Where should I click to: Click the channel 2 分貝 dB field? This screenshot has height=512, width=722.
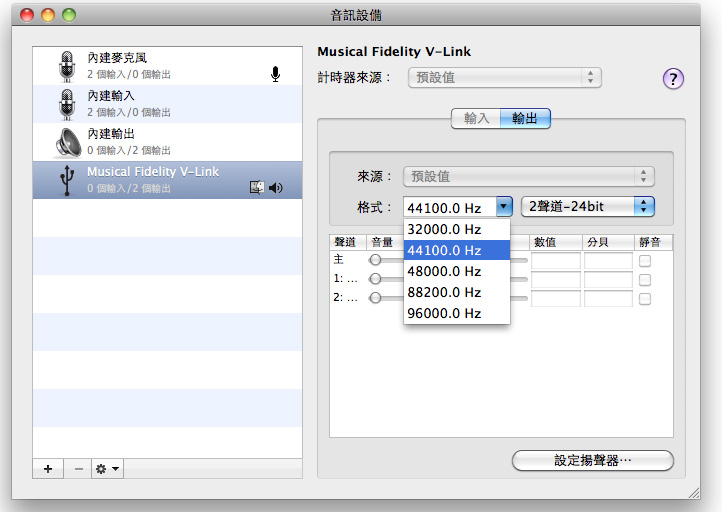click(x=608, y=298)
